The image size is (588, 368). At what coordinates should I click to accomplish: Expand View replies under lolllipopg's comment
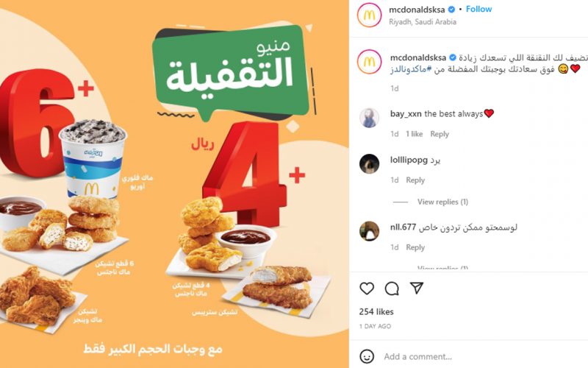442,202
